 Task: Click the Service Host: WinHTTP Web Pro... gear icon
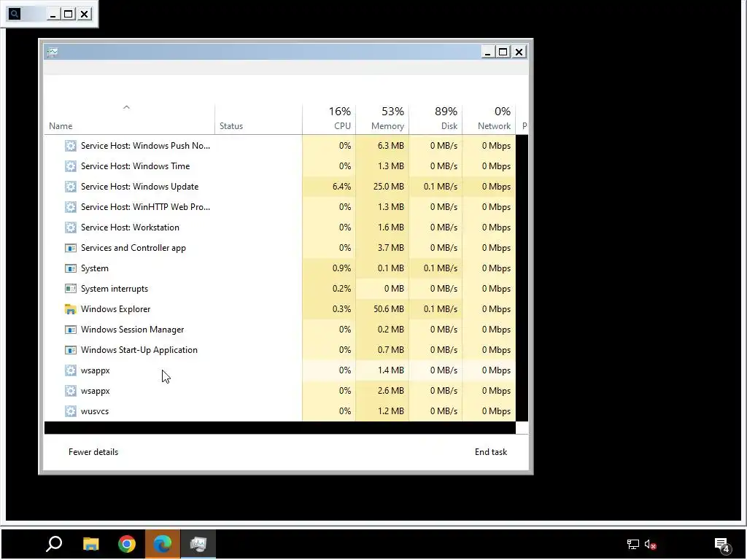[71, 207]
